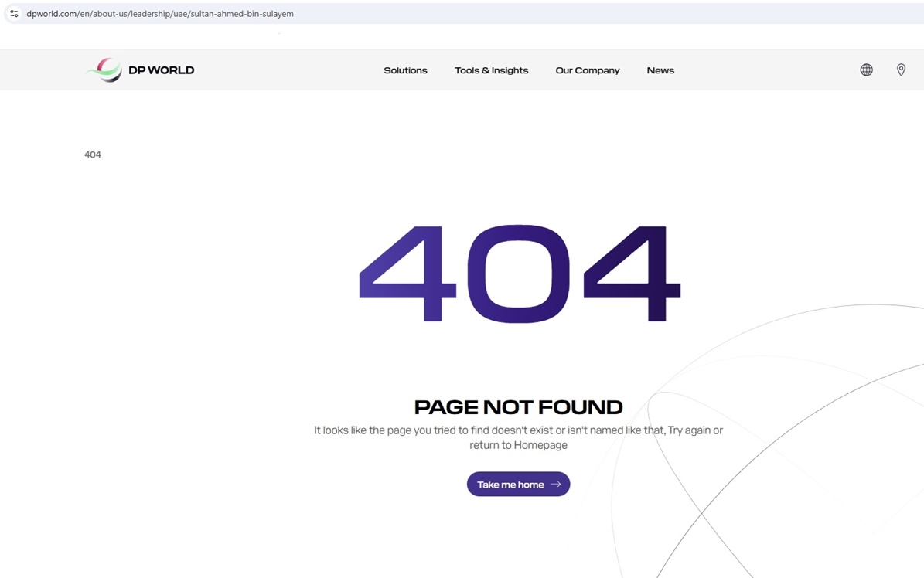Click the 0 in the large 404

tap(518, 274)
